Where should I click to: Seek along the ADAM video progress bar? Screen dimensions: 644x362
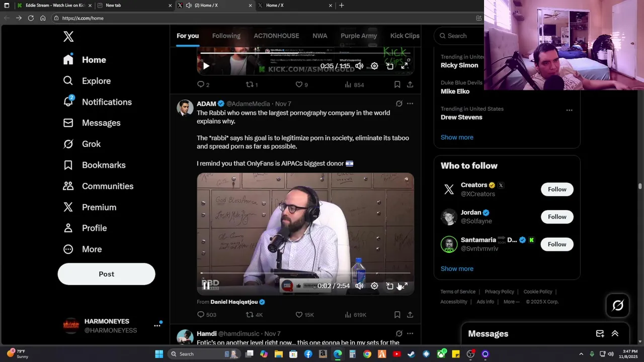click(305, 273)
